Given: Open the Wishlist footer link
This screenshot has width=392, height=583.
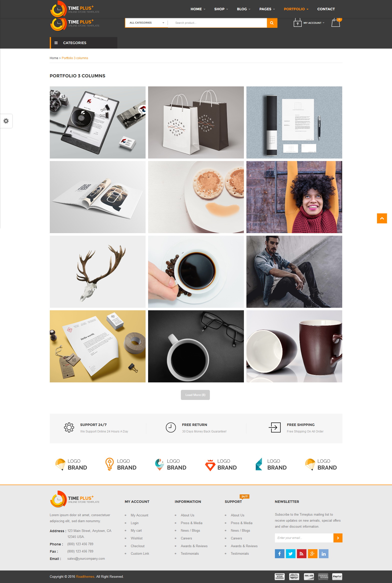Looking at the screenshot, I should click(137, 538).
